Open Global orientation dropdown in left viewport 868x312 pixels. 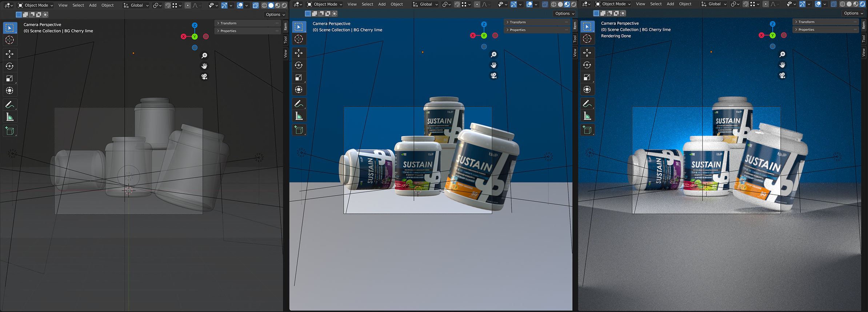136,5
